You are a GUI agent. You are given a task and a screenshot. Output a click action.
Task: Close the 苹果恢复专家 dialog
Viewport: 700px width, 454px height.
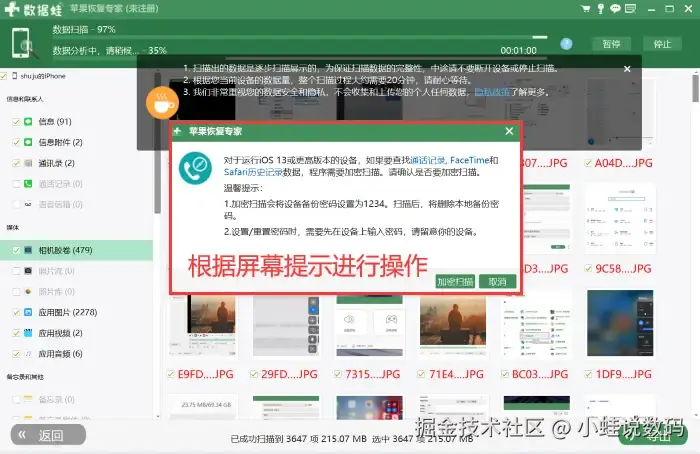(x=509, y=131)
